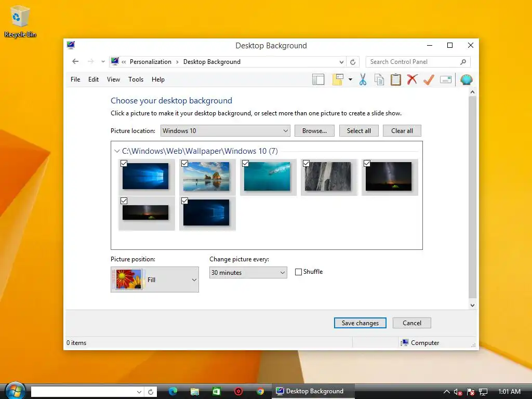The height and width of the screenshot is (399, 532).
Task: Click the Browse... button
Action: [x=314, y=130]
